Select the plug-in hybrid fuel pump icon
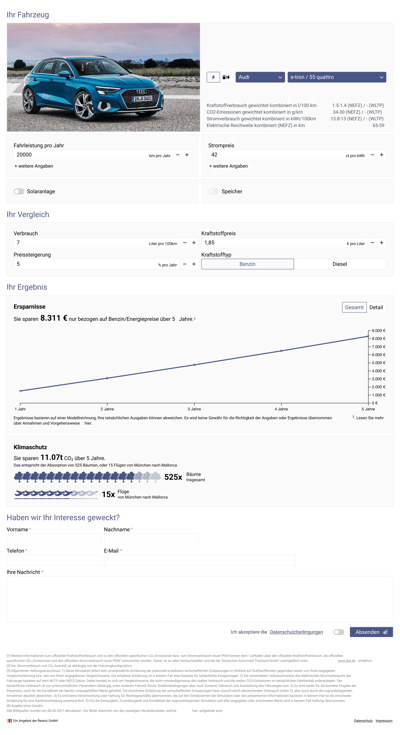Image resolution: width=400 pixels, height=735 pixels. [226, 77]
